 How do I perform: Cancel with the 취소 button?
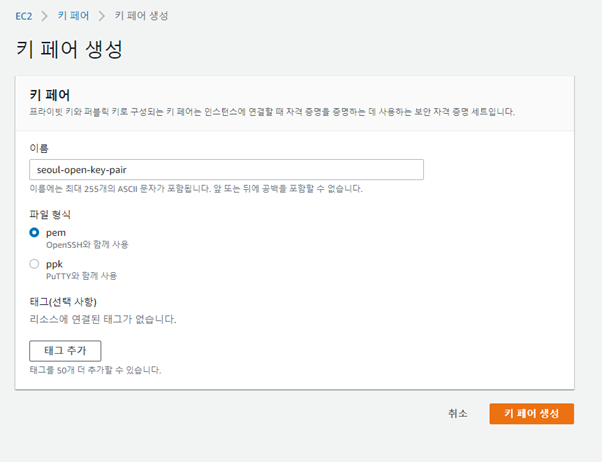coord(458,414)
